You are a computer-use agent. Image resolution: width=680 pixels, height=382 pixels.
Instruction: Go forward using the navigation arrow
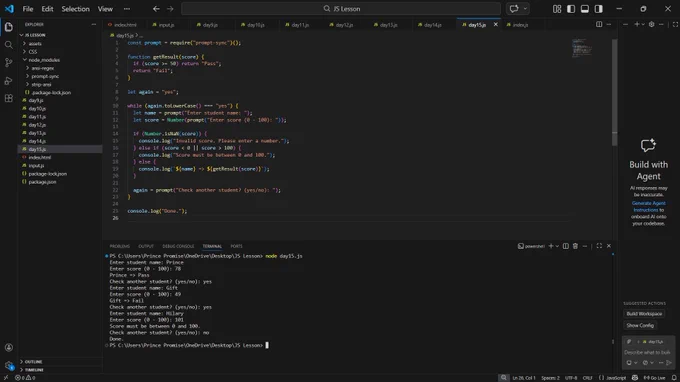pos(170,9)
